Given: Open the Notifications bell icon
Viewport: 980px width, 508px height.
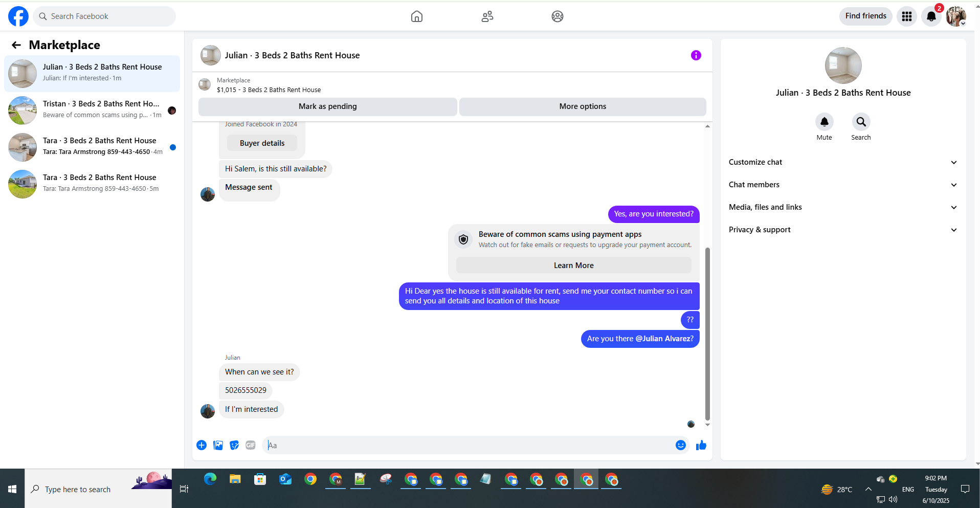Looking at the screenshot, I should [x=931, y=16].
